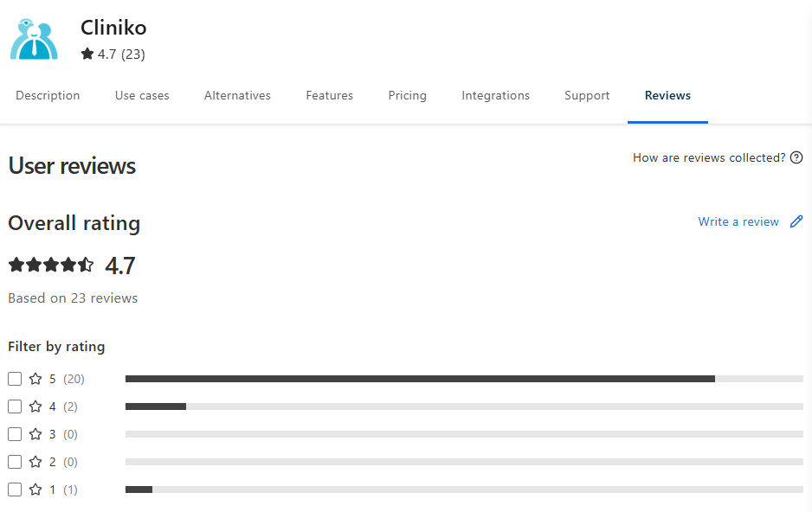
Task: Click the 2-star empty distribution bar
Action: (464, 462)
